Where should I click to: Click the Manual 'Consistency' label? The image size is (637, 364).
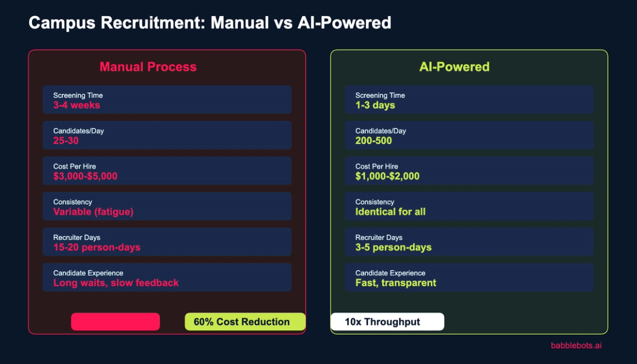pyautogui.click(x=72, y=202)
